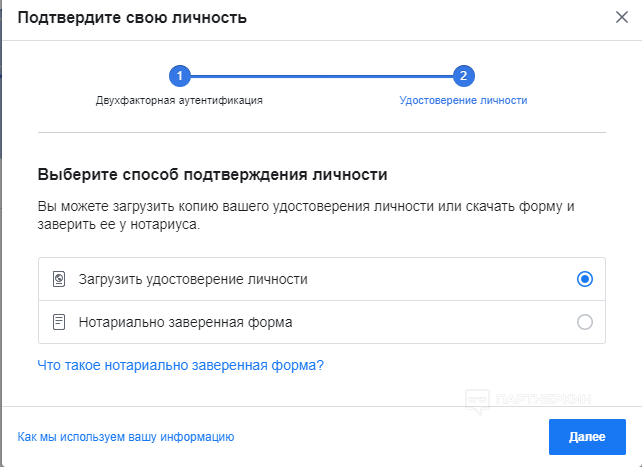The image size is (642, 467).
Task: Click the 'Далее' button
Action: click(587, 437)
